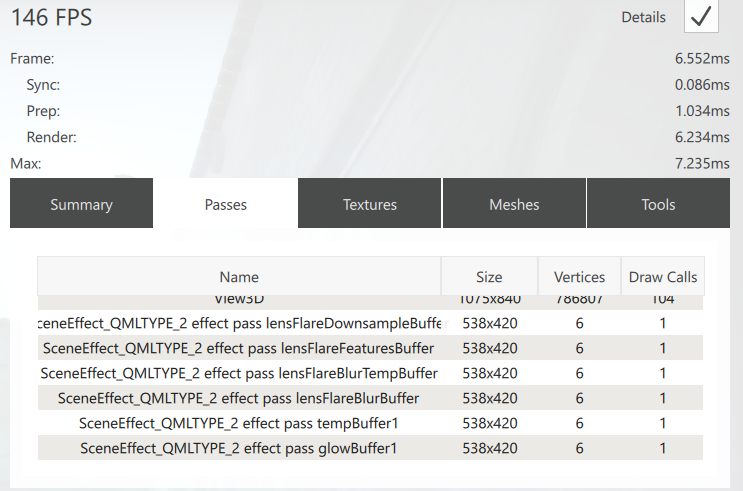Select the lensFlareFeaturesBuffer pass row
This screenshot has width=743, height=491.
(239, 348)
